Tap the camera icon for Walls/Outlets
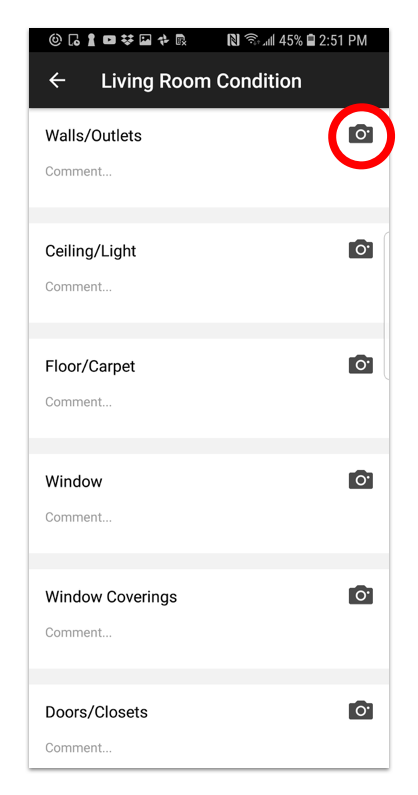Viewport: 418px width, 795px height. [361, 134]
